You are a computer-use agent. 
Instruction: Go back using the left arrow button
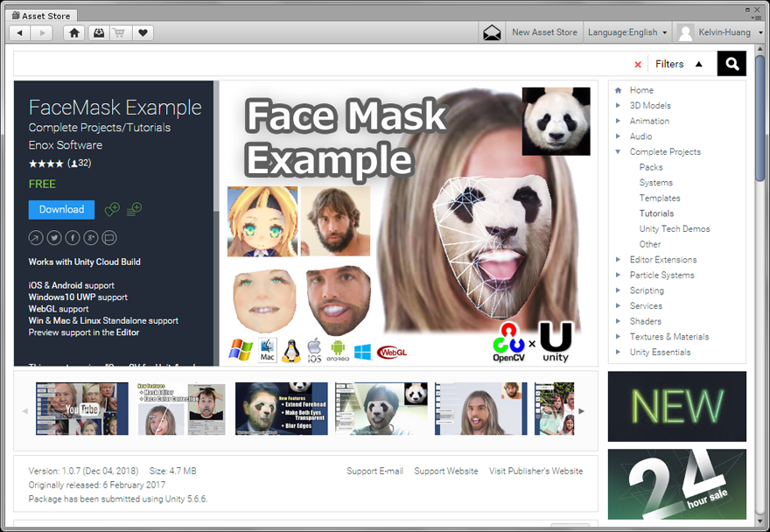(20, 33)
